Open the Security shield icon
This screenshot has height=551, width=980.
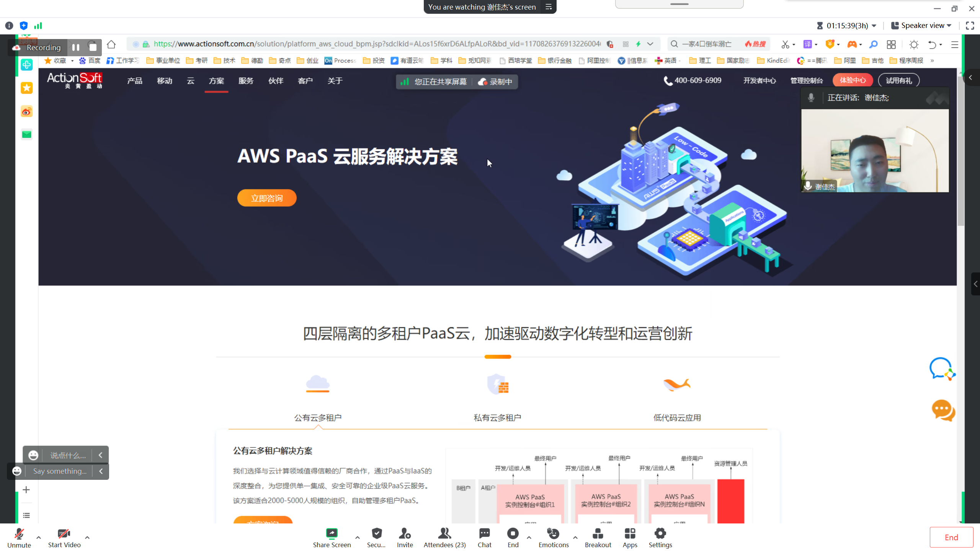click(377, 533)
